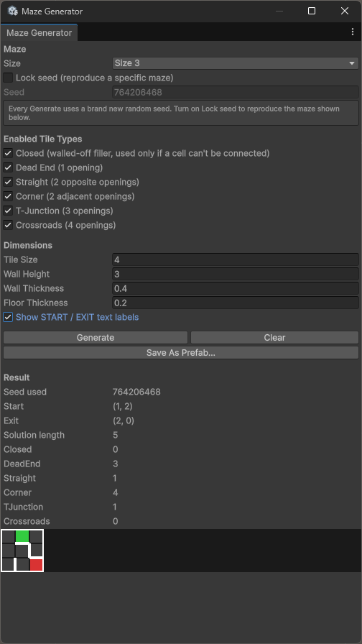This screenshot has height=644, width=362.
Task: Click the Clear button
Action: coord(274,338)
